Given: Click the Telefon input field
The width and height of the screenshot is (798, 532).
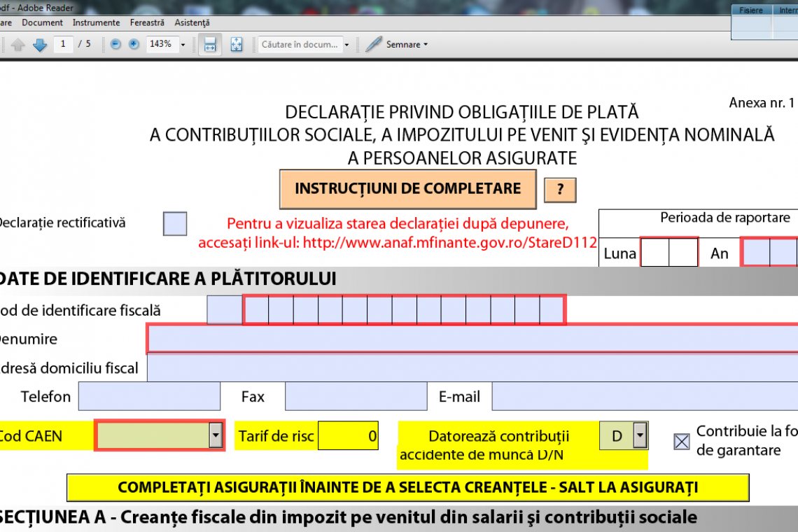Looking at the screenshot, I should click(149, 396).
